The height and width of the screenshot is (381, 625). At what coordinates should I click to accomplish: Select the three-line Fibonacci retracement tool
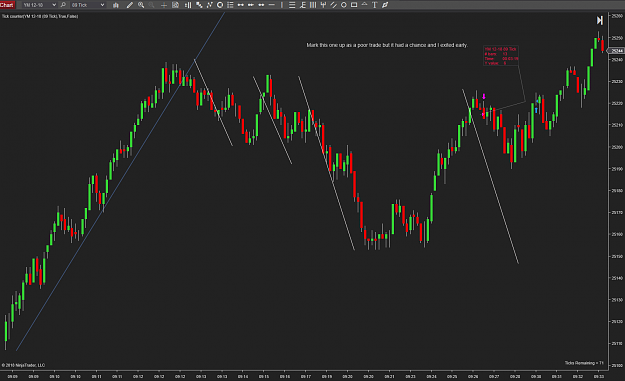coord(292,5)
